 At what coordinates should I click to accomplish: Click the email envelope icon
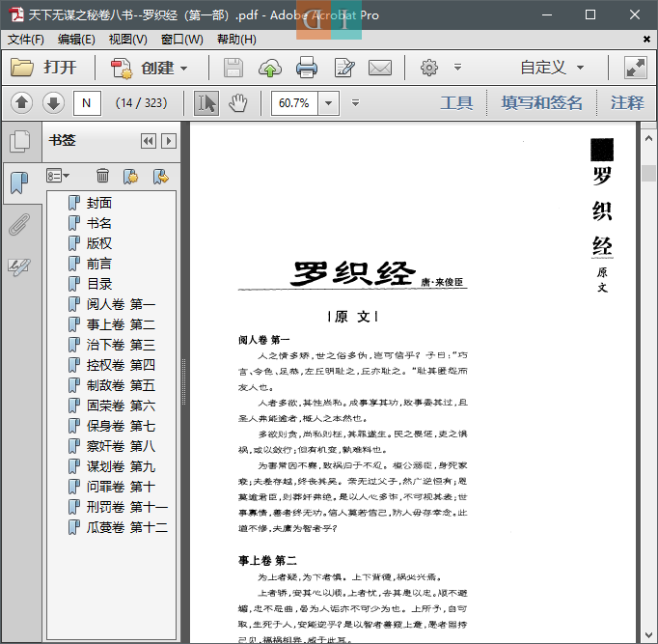380,68
